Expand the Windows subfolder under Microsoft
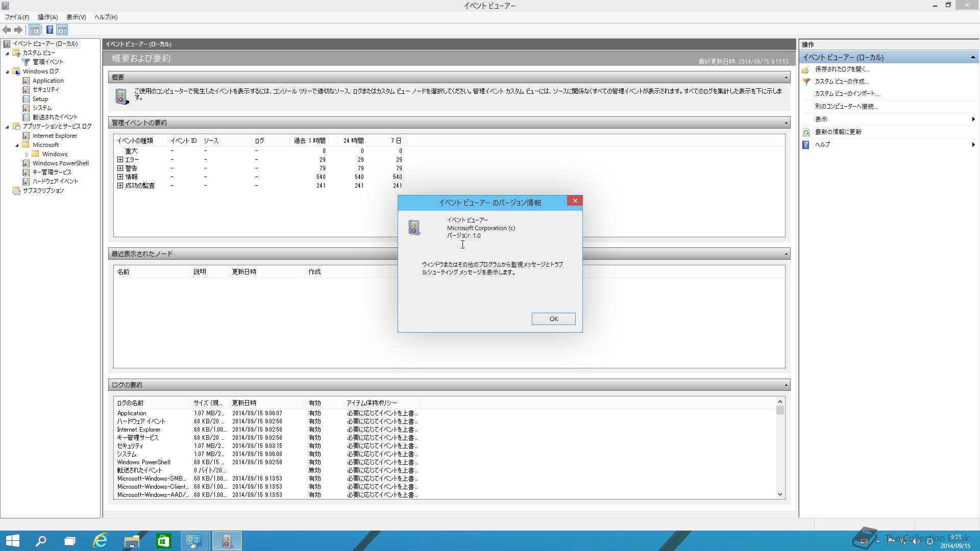Image resolution: width=980 pixels, height=551 pixels. pos(27,154)
